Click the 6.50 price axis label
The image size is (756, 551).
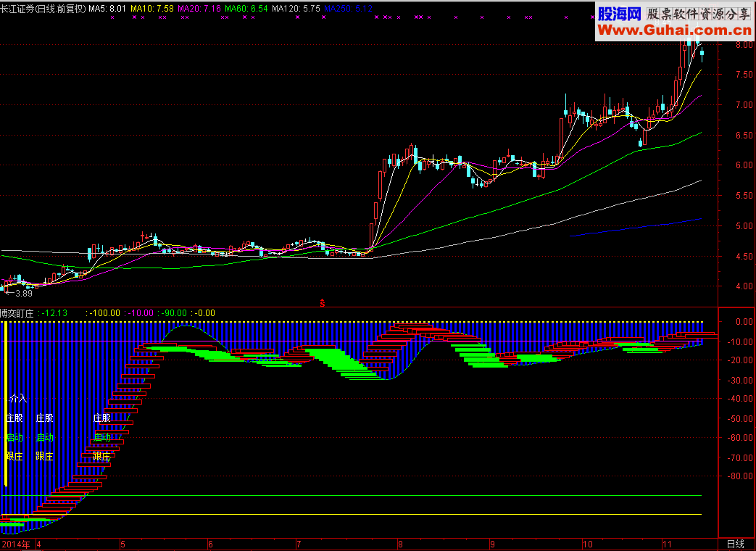point(744,136)
